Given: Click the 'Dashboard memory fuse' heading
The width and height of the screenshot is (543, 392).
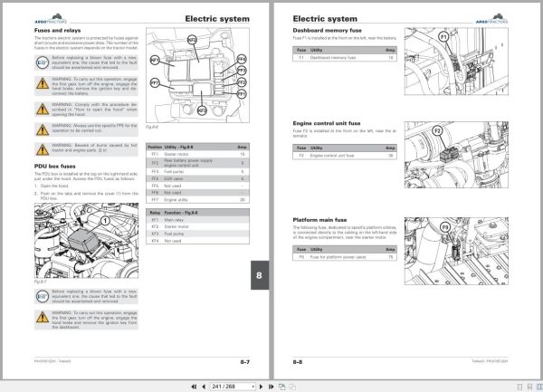Looking at the screenshot, I should click(328, 31).
